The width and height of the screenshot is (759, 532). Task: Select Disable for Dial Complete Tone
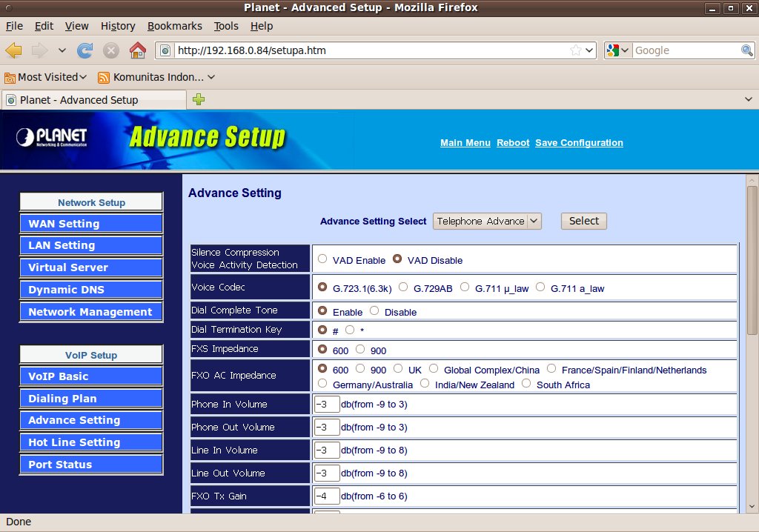pos(374,311)
